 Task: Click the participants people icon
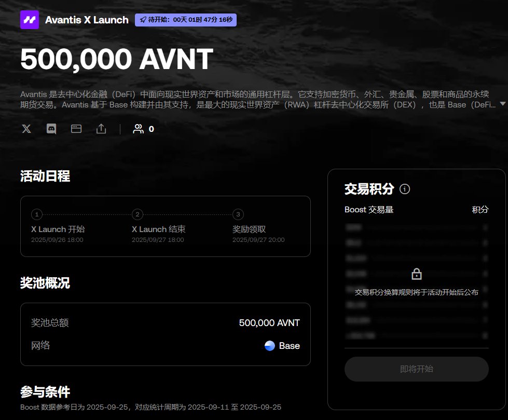[x=139, y=129]
